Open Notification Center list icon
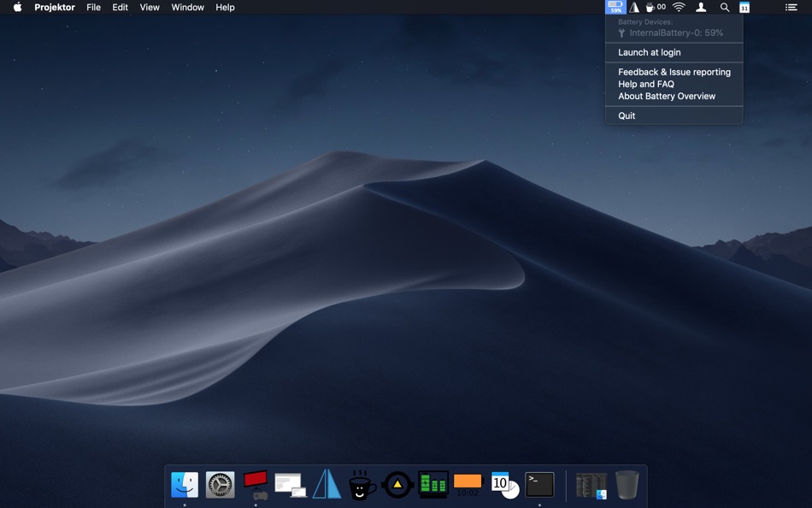The height and width of the screenshot is (508, 812). (x=791, y=7)
